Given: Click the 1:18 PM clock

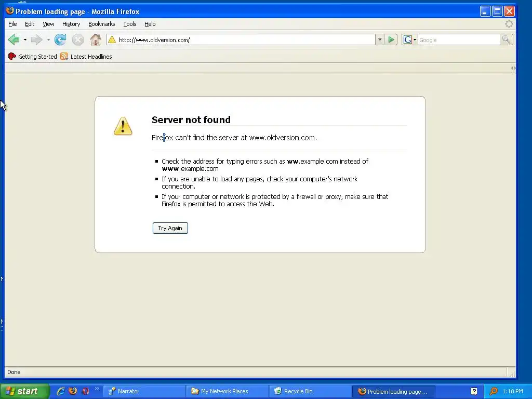Looking at the screenshot, I should pyautogui.click(x=513, y=391).
